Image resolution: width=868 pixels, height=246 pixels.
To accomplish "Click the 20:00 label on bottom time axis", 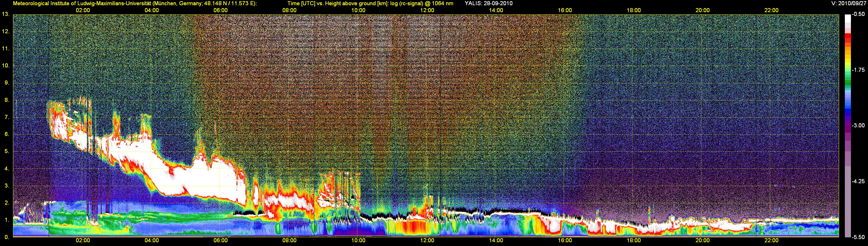I will 703,240.
